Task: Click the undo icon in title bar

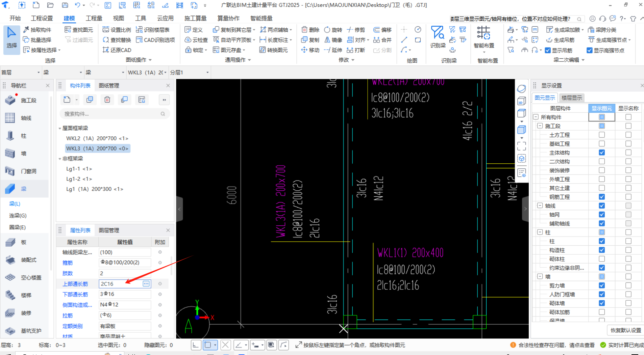Action: click(x=78, y=5)
